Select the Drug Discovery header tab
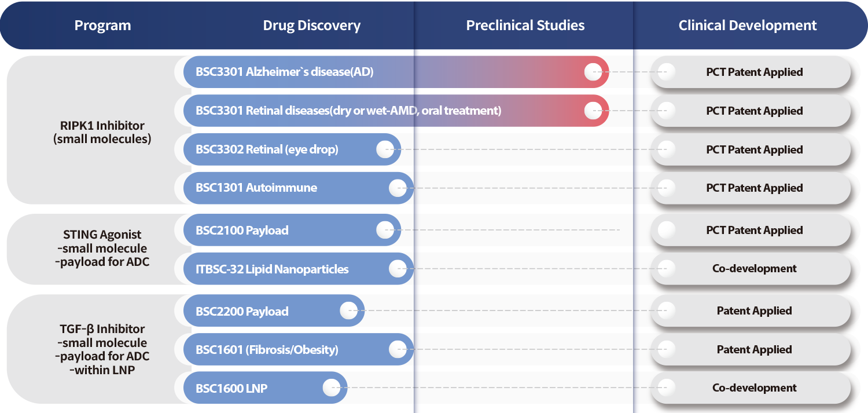Image resolution: width=868 pixels, height=413 pixels. [x=311, y=25]
